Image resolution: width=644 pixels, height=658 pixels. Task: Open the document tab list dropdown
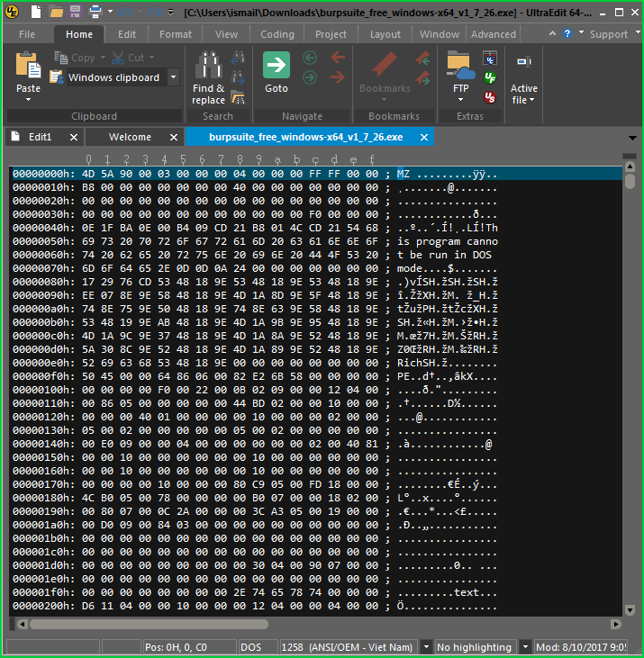[x=632, y=138]
